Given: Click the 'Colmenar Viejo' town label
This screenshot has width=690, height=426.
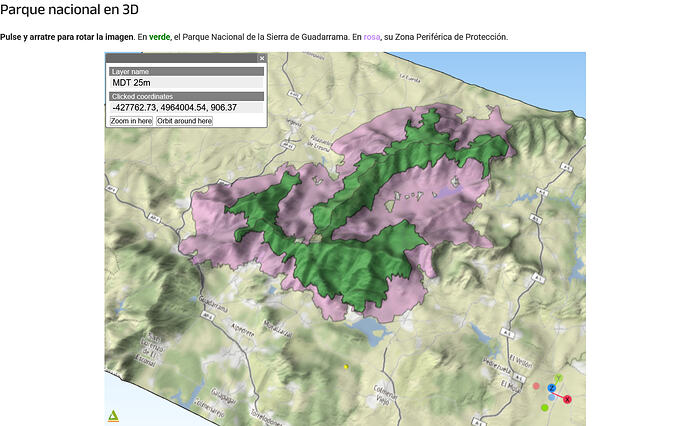Looking at the screenshot, I should point(385,394).
